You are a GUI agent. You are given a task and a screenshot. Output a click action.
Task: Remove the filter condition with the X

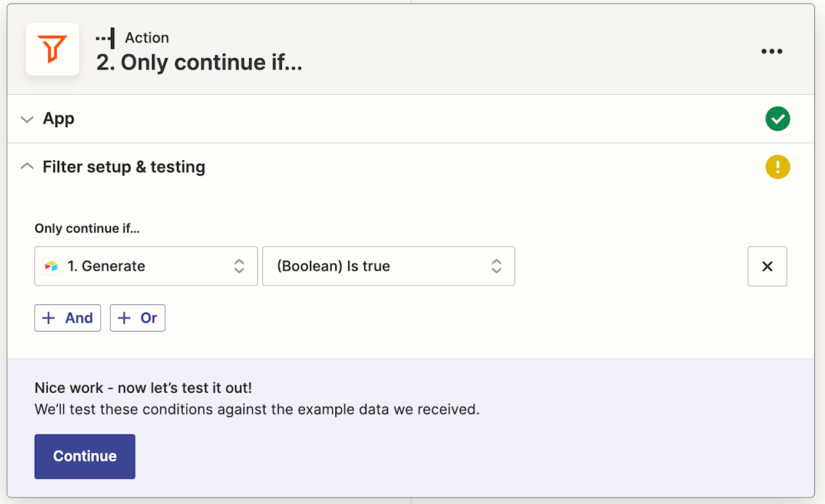click(767, 266)
